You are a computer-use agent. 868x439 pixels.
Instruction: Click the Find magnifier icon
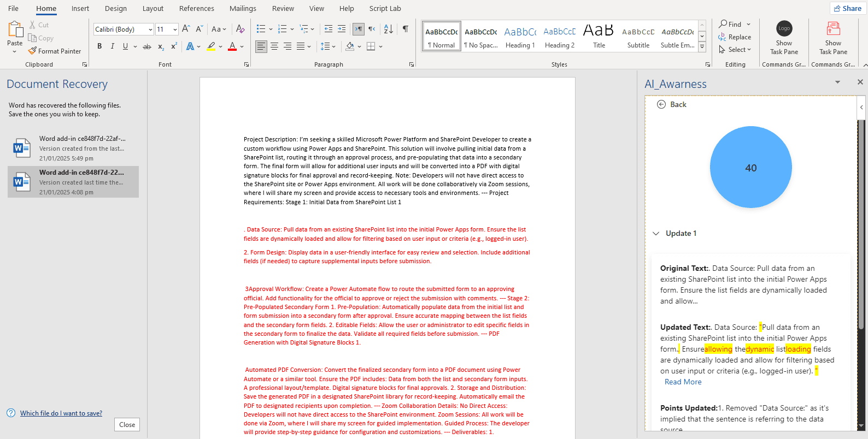point(723,24)
